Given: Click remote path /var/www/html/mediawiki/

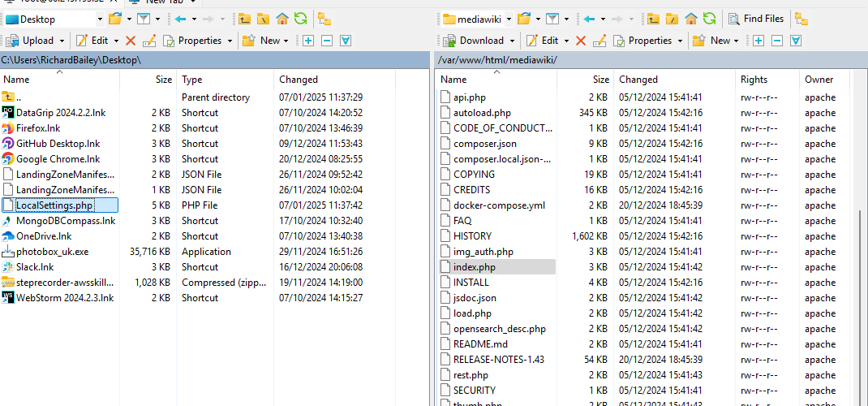Looking at the screenshot, I should pos(651,60).
